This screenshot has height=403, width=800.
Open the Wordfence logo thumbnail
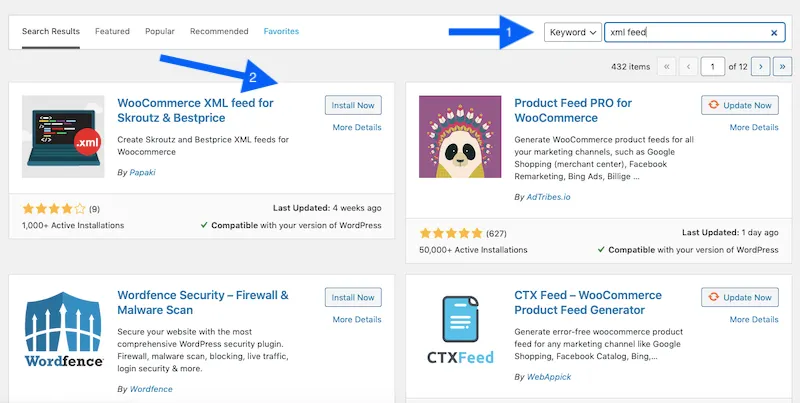point(63,329)
